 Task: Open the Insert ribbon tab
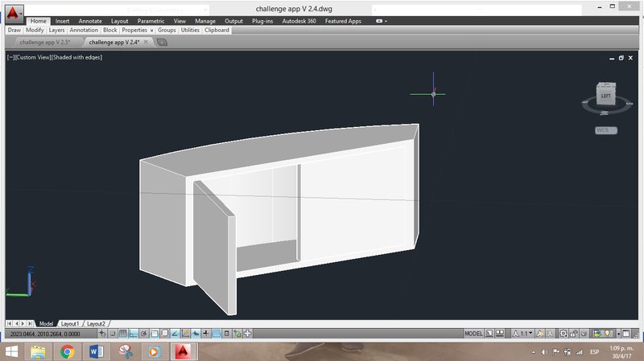pos(62,21)
